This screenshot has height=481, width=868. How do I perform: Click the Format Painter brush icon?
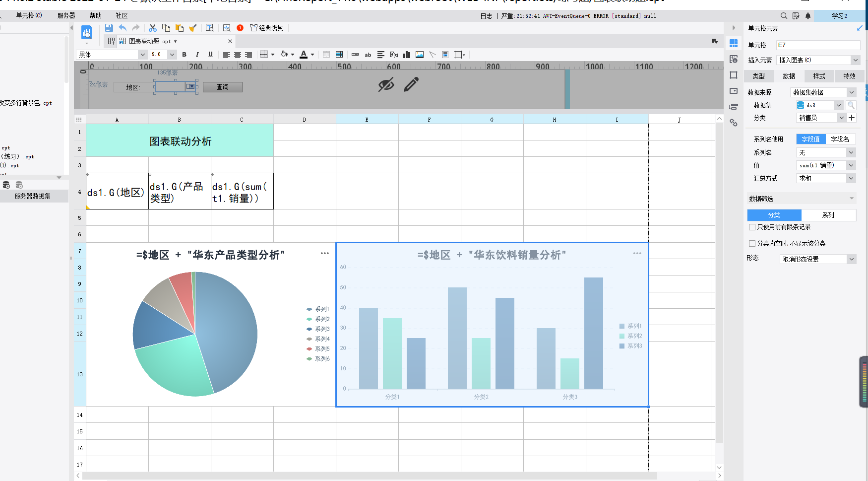[x=193, y=28]
